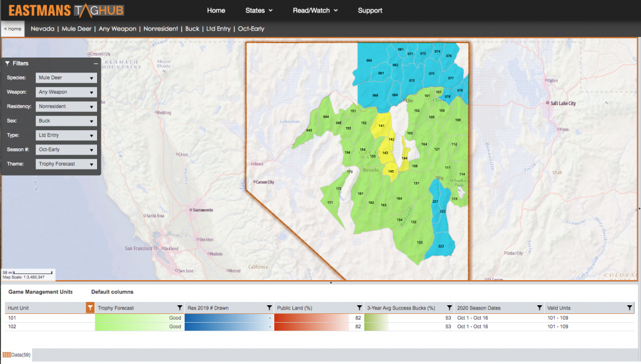Click the panel resize handle below the map

click(331, 283)
